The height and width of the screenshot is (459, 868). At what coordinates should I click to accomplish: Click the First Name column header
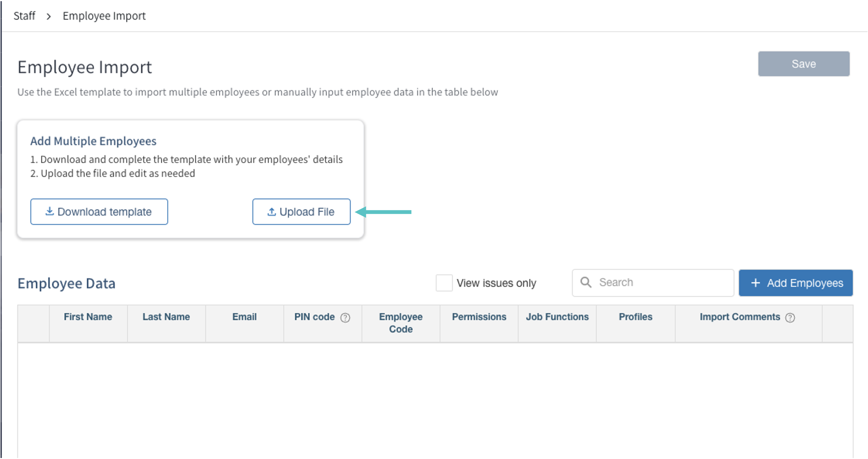88,317
